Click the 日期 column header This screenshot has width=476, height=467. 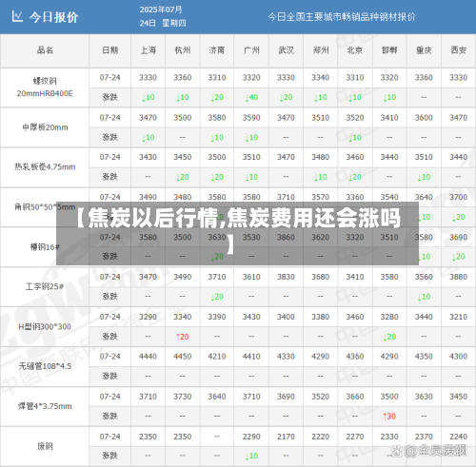coord(109,50)
